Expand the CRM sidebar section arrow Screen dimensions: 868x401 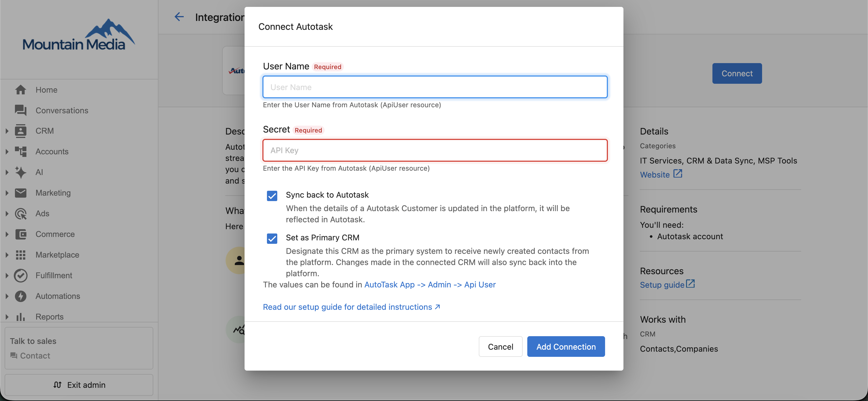pyautogui.click(x=7, y=131)
